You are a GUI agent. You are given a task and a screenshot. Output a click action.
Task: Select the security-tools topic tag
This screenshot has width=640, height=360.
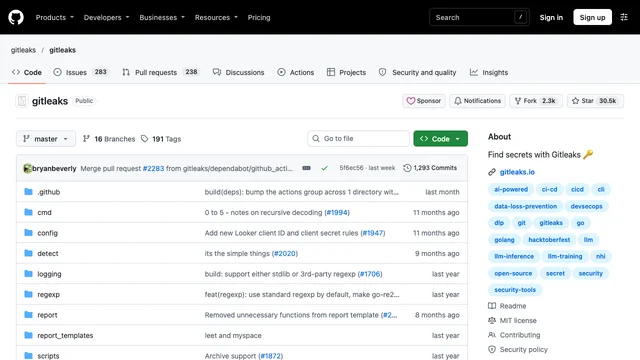515,290
